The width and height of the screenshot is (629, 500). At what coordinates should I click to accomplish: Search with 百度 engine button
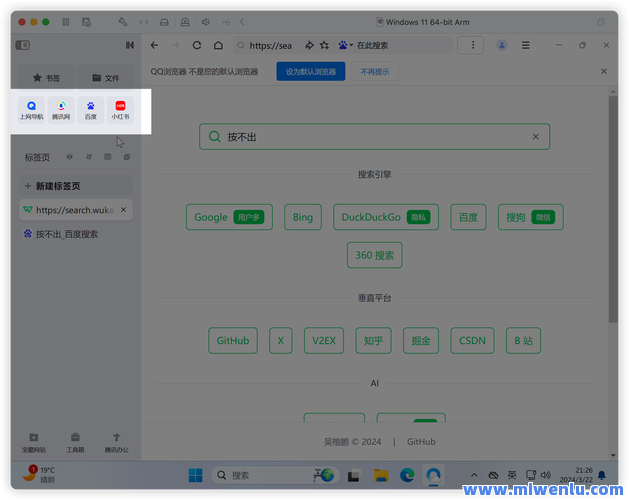(x=468, y=217)
